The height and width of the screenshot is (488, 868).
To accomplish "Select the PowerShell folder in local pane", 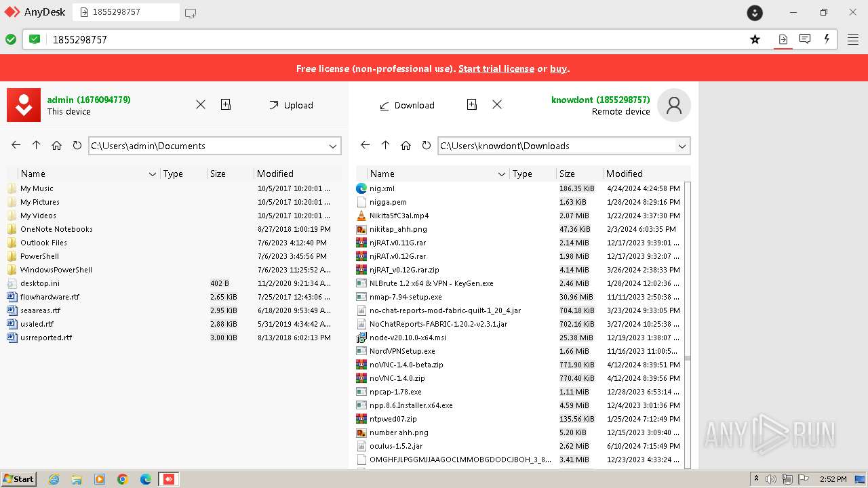I will coord(39,256).
